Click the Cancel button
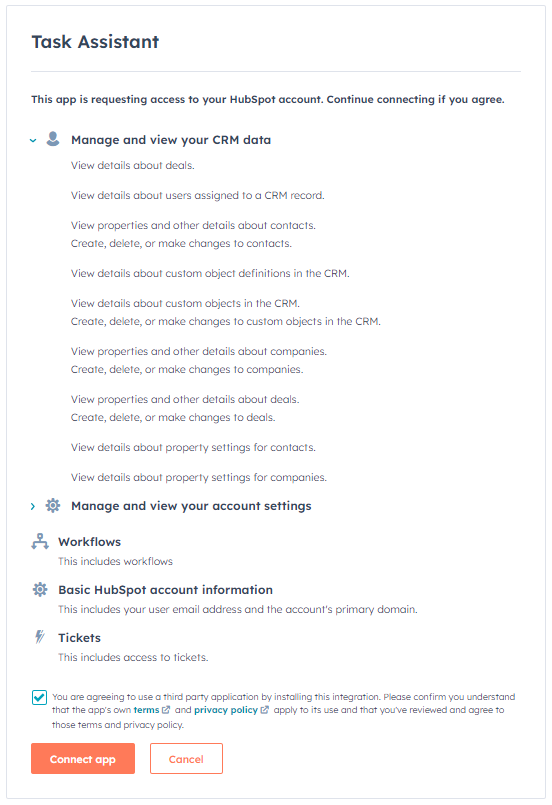Image resolution: width=552 pixels, height=805 pixels. [186, 759]
